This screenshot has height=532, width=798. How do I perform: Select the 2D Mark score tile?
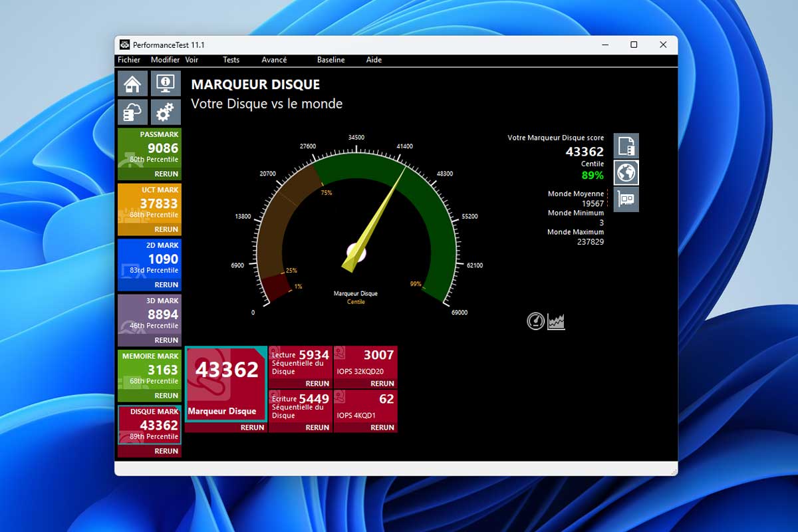[x=149, y=259]
